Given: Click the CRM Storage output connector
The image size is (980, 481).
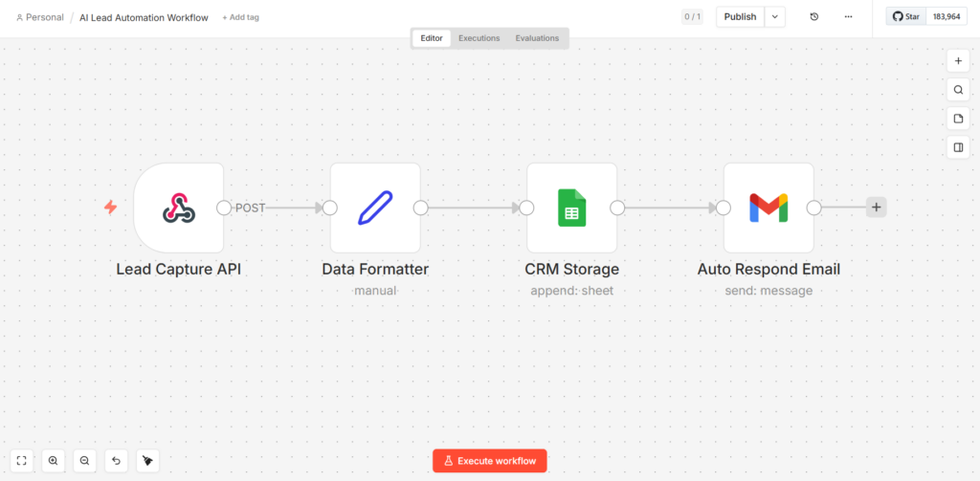Looking at the screenshot, I should 617,208.
